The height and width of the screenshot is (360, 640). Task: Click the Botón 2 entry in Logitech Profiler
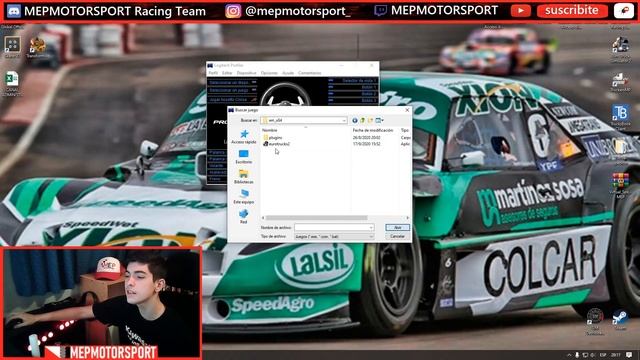tap(353, 94)
